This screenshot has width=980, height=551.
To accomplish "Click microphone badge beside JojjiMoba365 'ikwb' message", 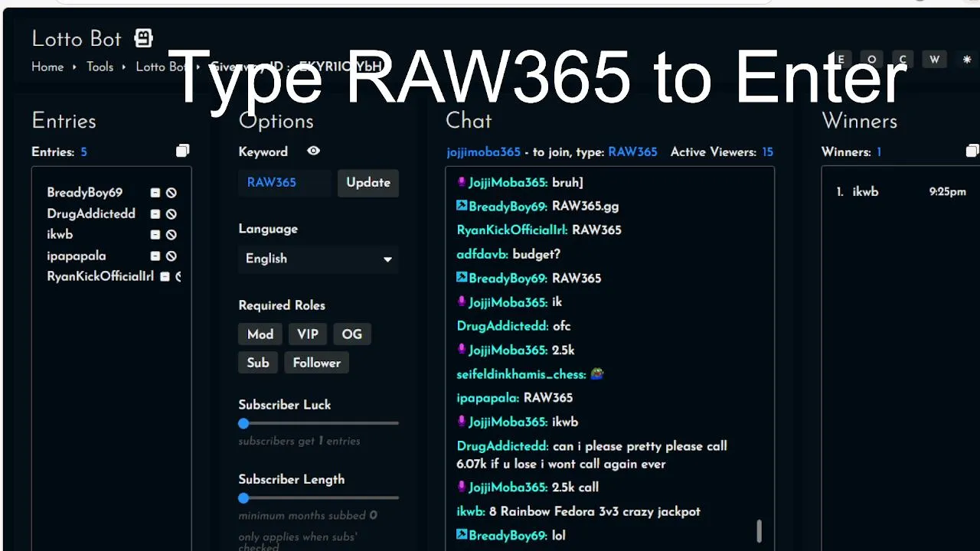I will point(462,422).
